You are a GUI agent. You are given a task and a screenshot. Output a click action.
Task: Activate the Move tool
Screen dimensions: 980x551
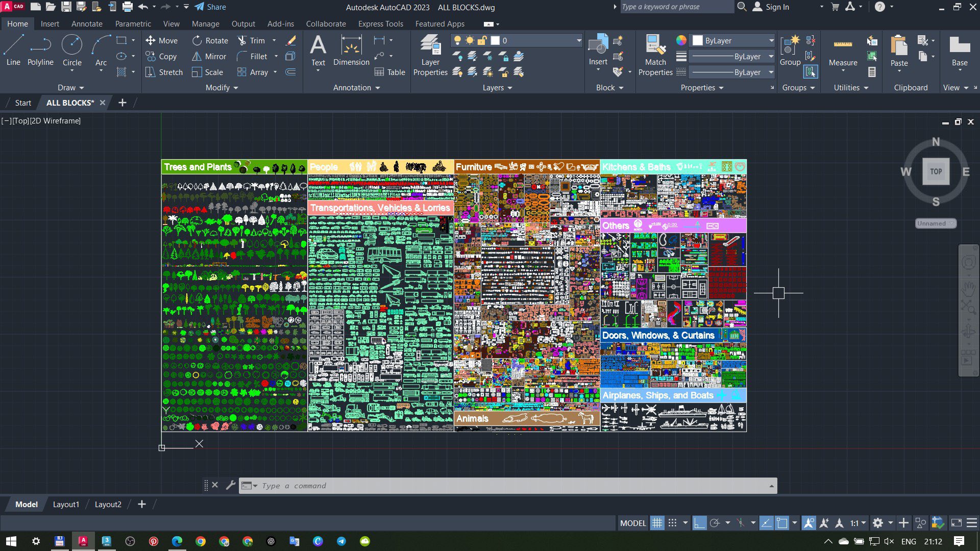click(x=161, y=40)
